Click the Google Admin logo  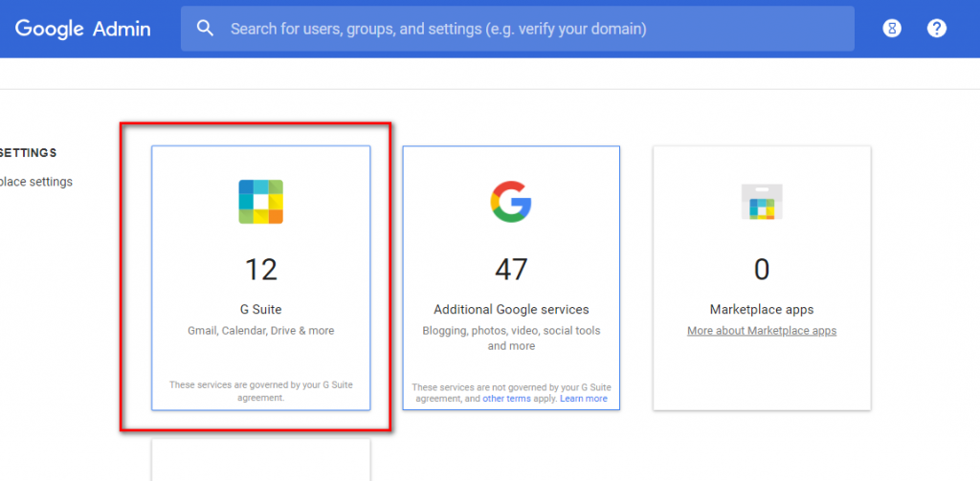tap(82, 29)
